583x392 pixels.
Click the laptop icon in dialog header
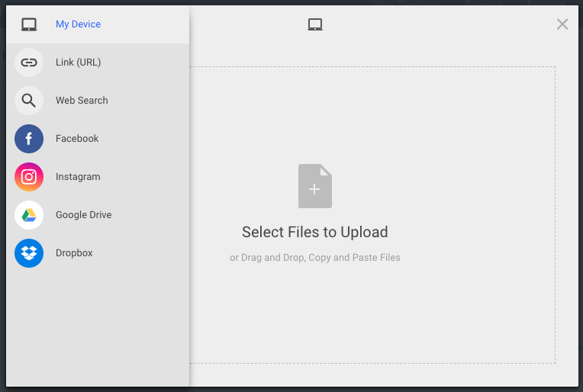[x=315, y=24]
